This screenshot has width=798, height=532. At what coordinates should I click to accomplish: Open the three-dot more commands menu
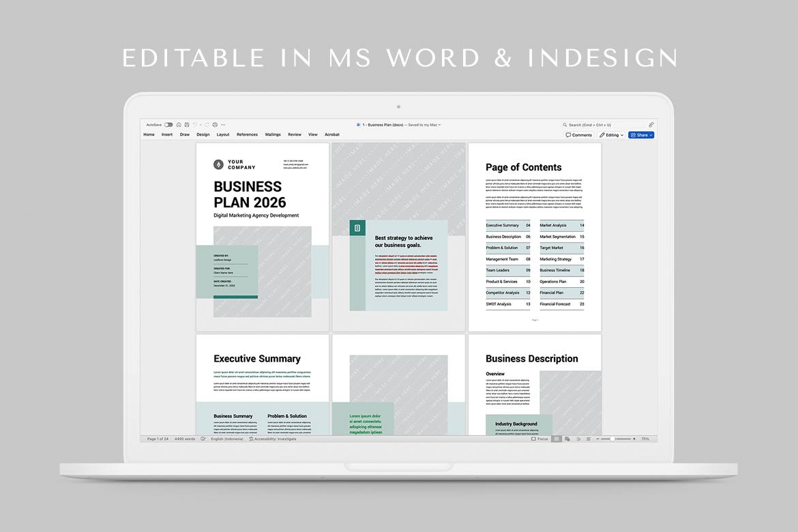pos(223,125)
